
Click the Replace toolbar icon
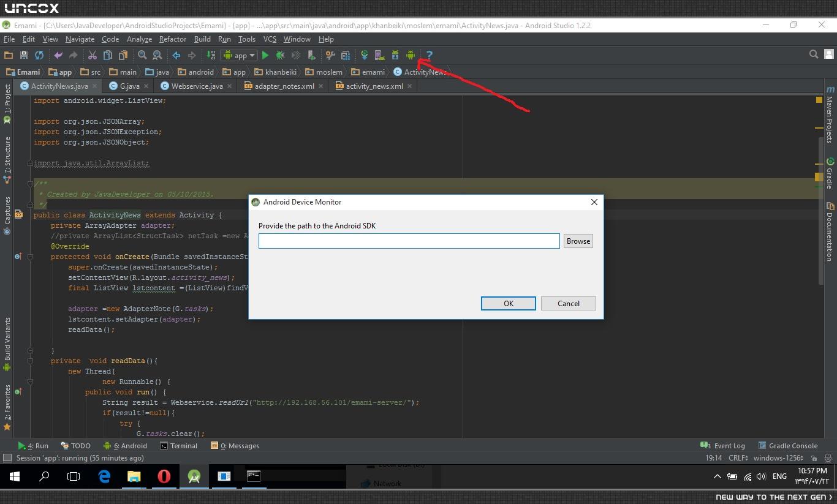(157, 55)
